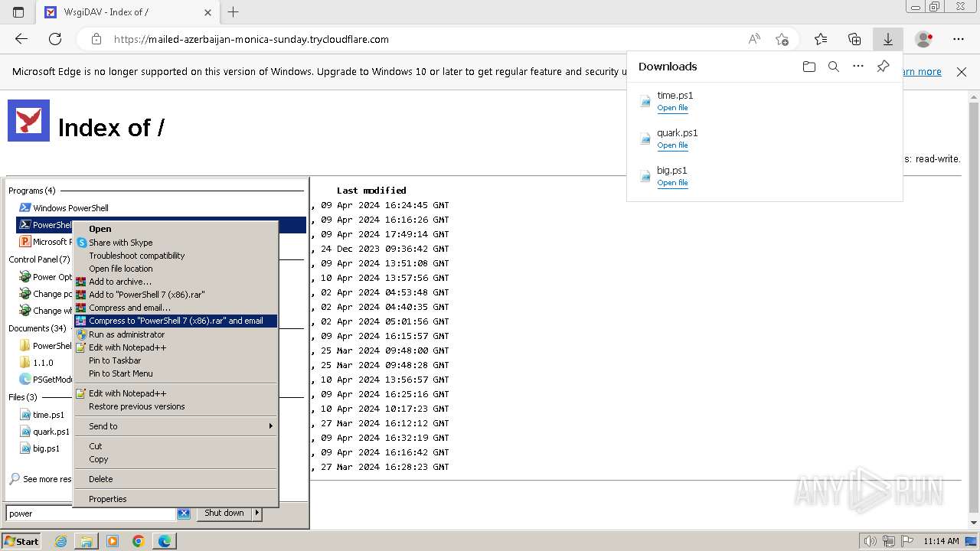
Task: Switch to Edge in taskbar
Action: pyautogui.click(x=165, y=541)
